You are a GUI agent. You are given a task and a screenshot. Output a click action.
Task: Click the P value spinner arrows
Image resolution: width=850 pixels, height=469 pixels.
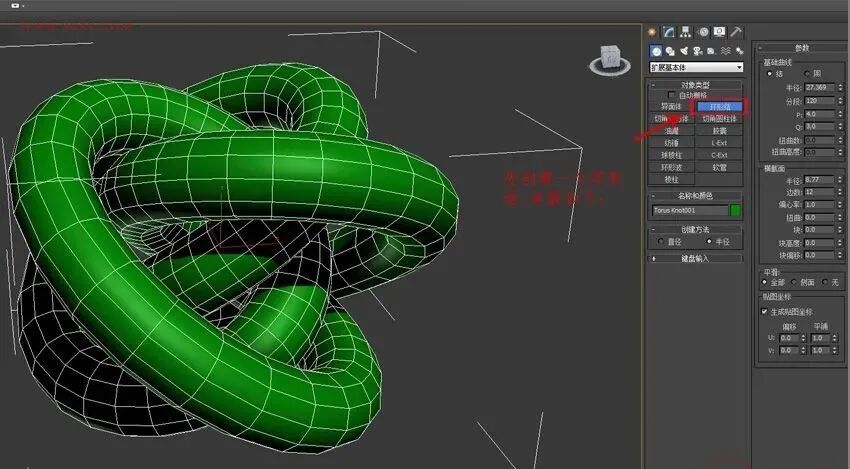click(840, 114)
